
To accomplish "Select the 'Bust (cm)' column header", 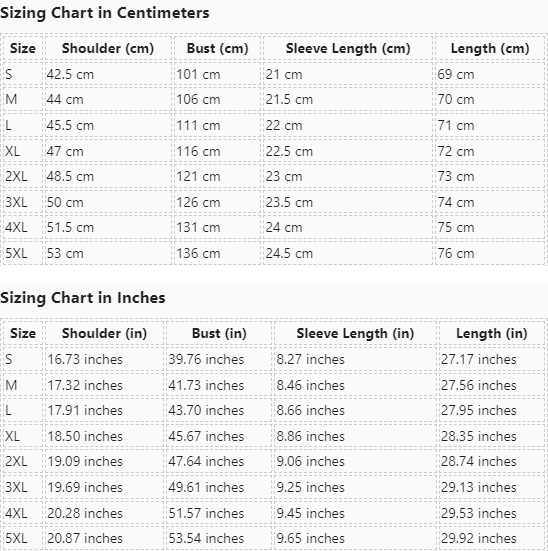I will [218, 48].
